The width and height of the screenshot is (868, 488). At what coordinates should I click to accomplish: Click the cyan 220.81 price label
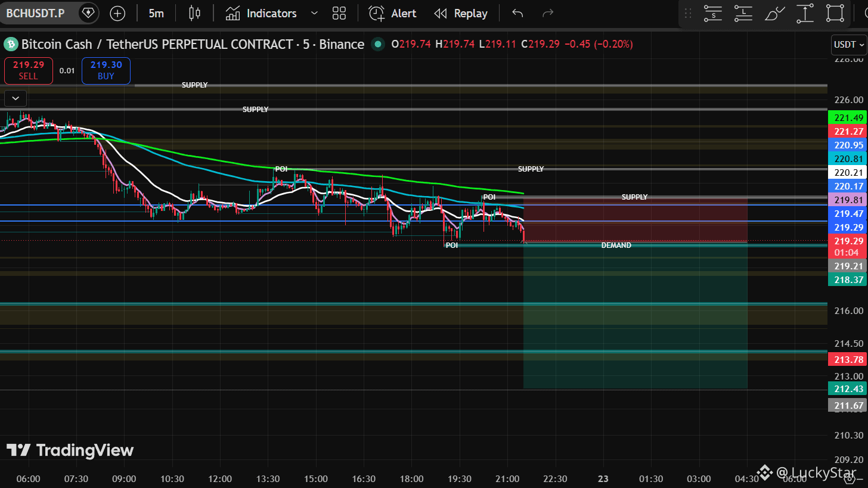(x=847, y=158)
